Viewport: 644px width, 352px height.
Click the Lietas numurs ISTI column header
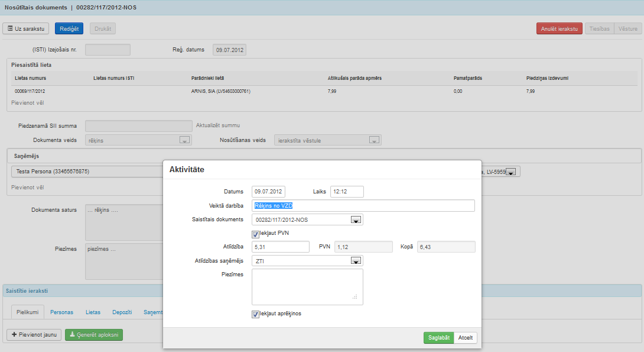coord(114,78)
